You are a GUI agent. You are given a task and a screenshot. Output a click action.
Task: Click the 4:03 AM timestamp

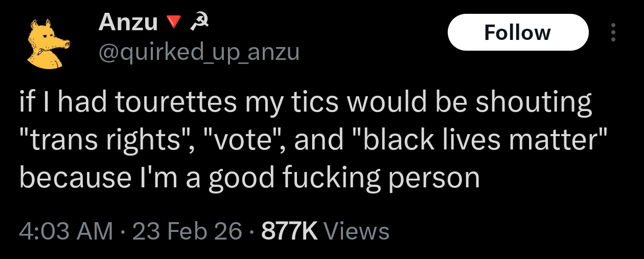(66, 231)
